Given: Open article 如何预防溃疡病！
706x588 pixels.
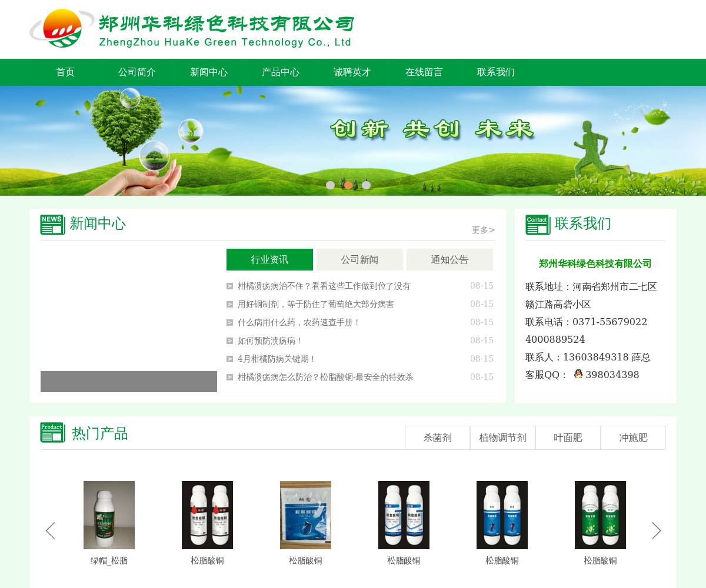Looking at the screenshot, I should pos(270,341).
